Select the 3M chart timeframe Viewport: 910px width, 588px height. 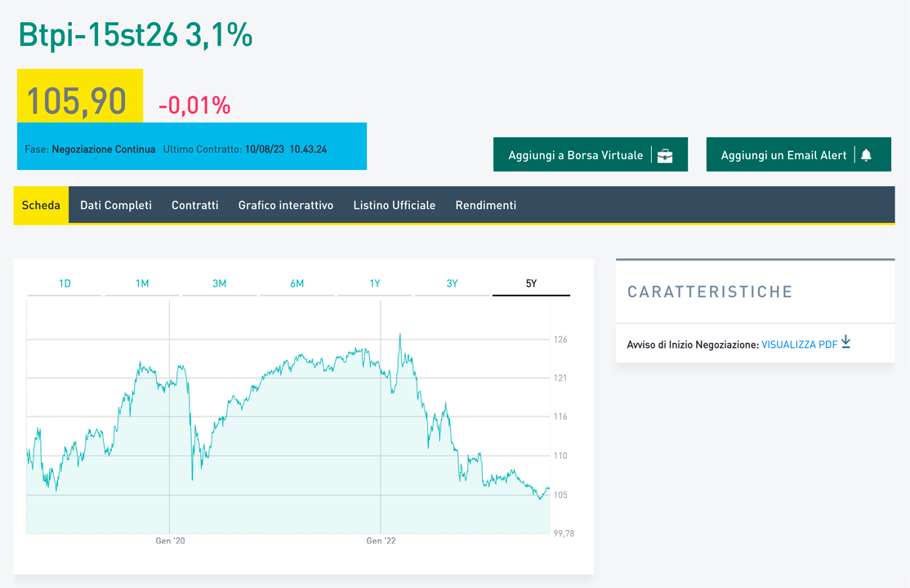coord(220,283)
